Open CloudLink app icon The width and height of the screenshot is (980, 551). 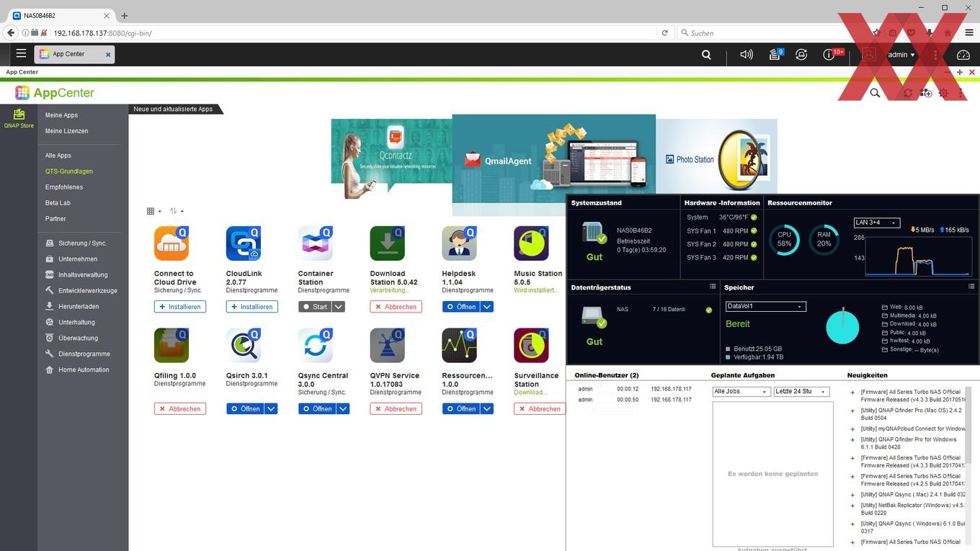click(244, 243)
